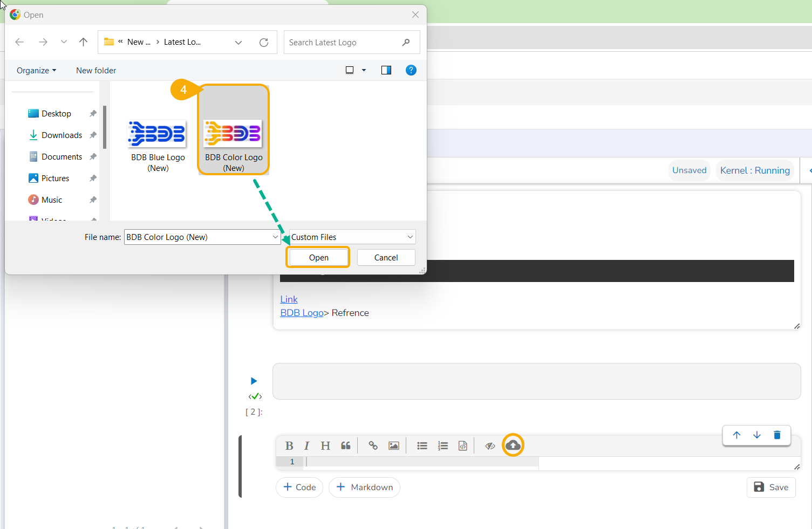Screen dimensions: 812x529
Task: Go forward in the Open dialog
Action: pos(43,42)
